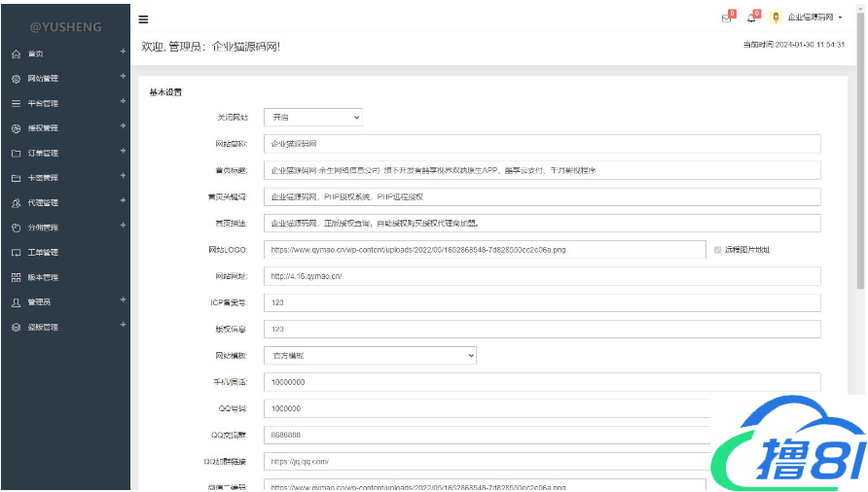Click the 订单管理 folder icon
868x492 pixels.
tap(16, 154)
